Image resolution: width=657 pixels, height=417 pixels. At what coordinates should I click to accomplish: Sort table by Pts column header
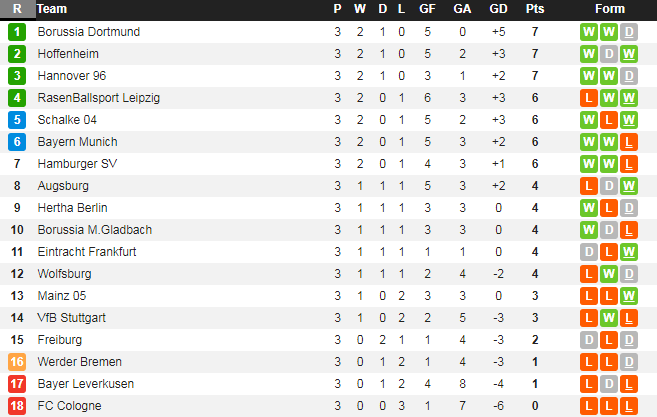point(535,9)
